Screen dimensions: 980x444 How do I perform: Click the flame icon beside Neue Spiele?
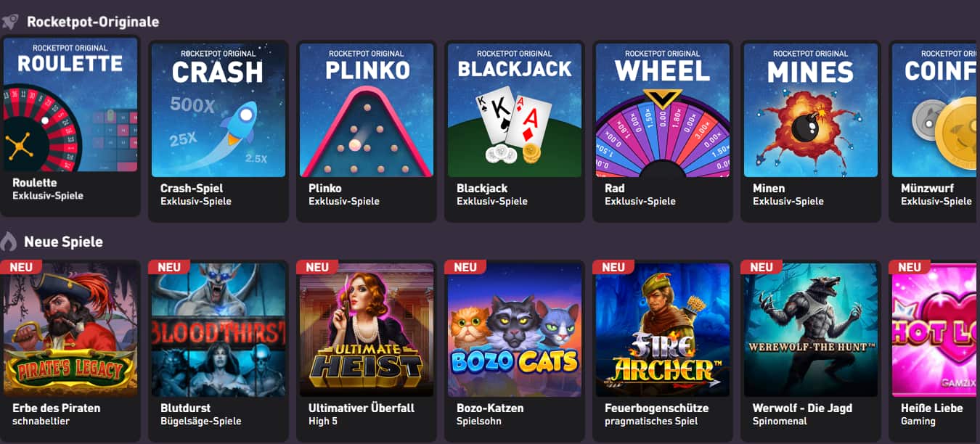(9, 242)
